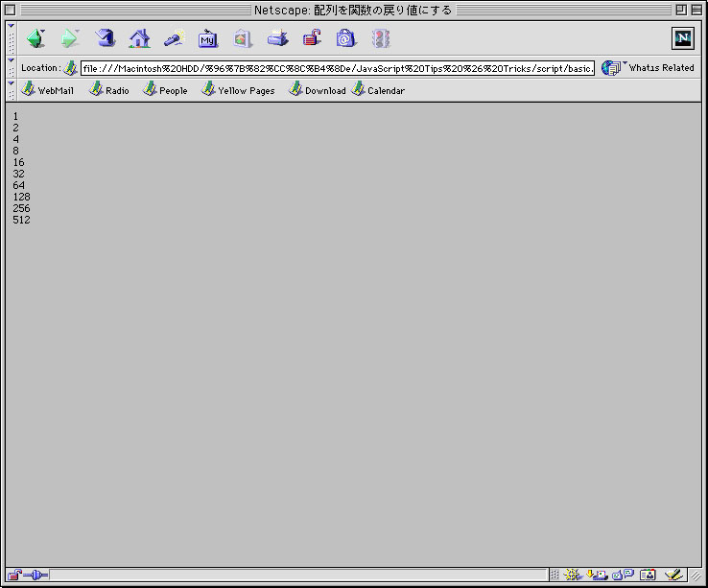Click the number 128 in page
The height and width of the screenshot is (588, 708).
pos(21,197)
